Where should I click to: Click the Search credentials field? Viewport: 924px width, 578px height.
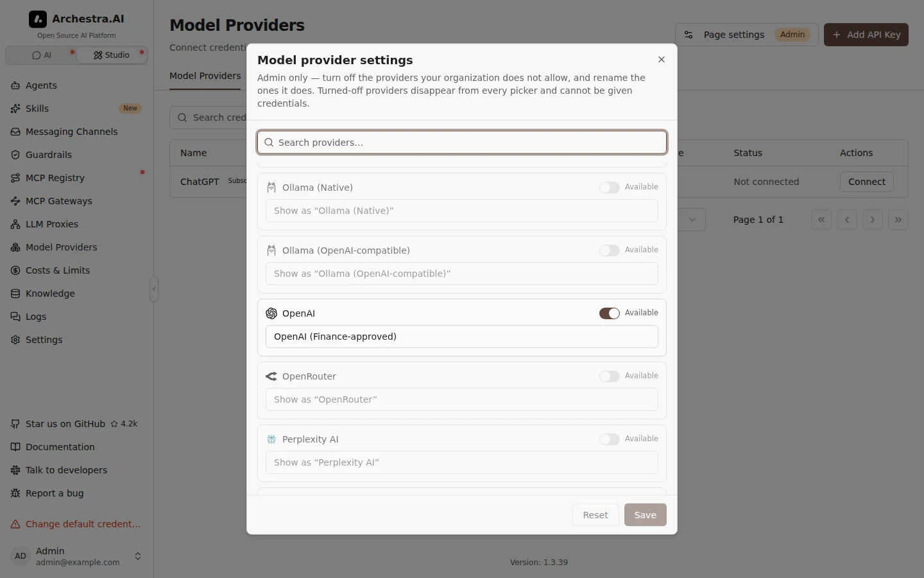click(209, 118)
